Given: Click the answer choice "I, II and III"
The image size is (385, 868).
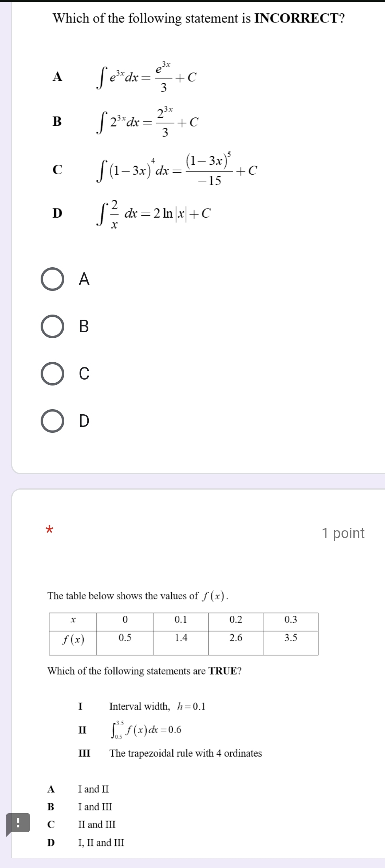Looking at the screenshot, I should tap(101, 843).
